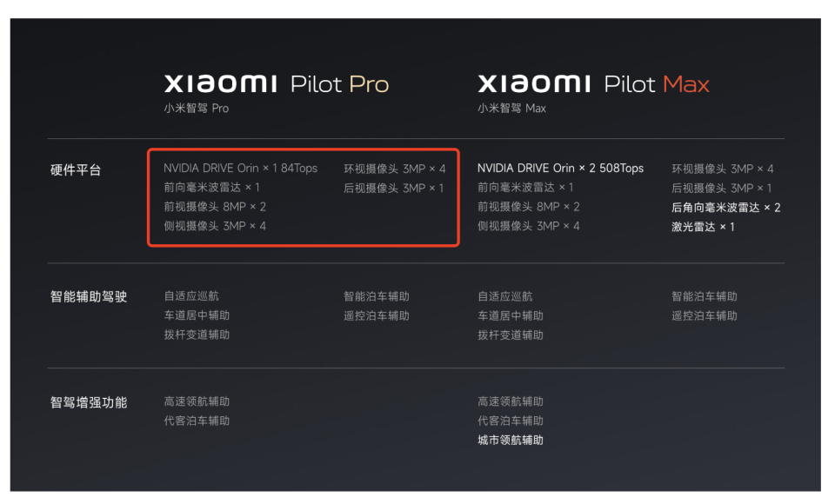This screenshot has width=835, height=504.
Task: Click the Xiaomi Pilot Max logo heading
Action: 593,84
